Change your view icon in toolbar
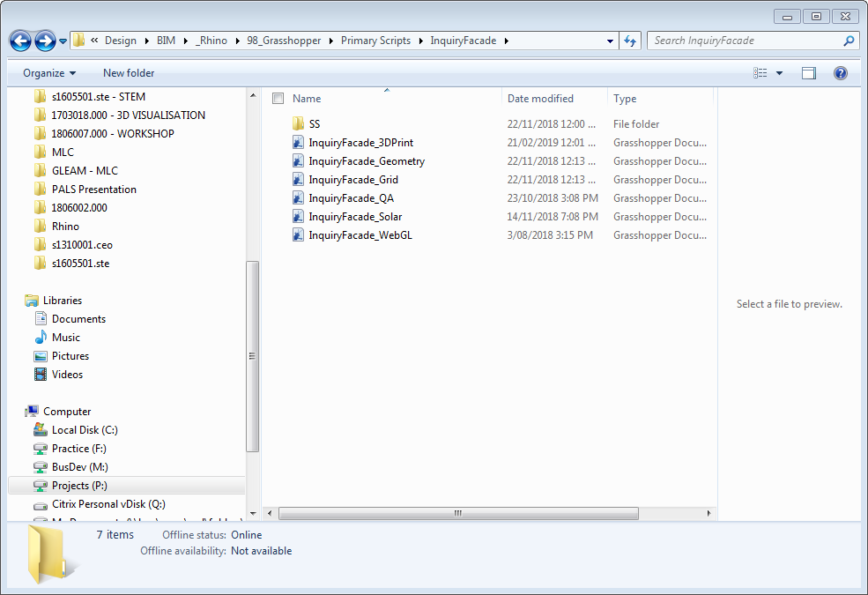Image resolution: width=868 pixels, height=595 pixels. coord(760,73)
